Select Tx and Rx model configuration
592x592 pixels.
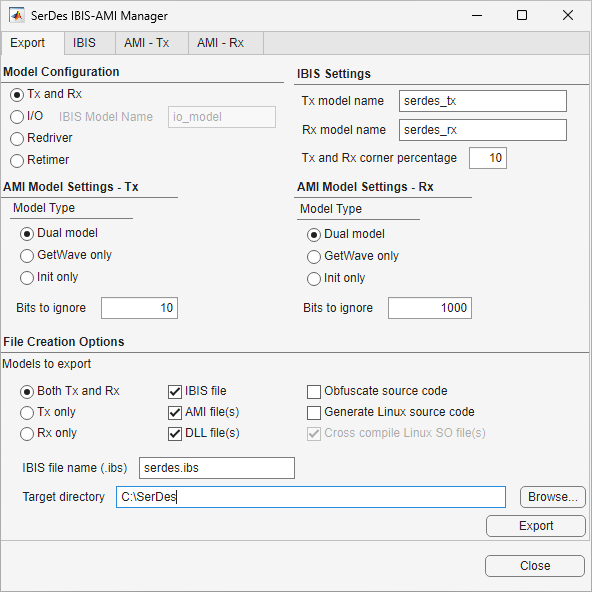click(17, 95)
